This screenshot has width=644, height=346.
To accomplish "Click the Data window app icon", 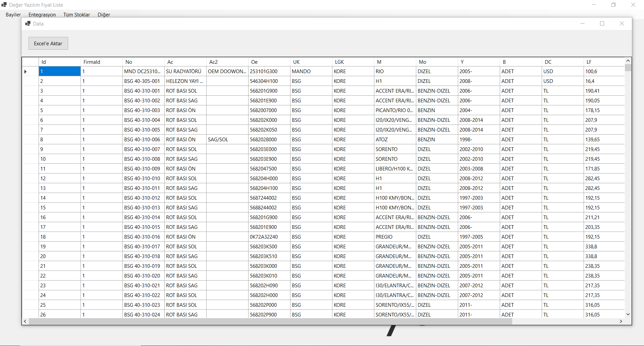I will [28, 23].
